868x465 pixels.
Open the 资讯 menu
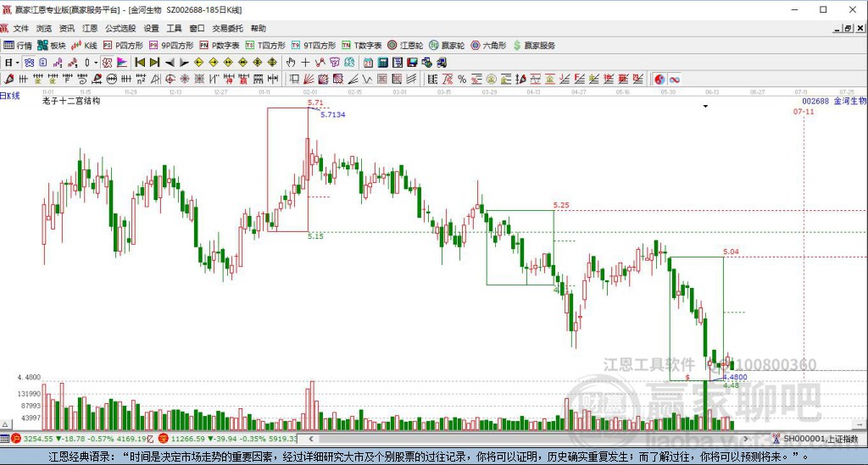click(67, 28)
